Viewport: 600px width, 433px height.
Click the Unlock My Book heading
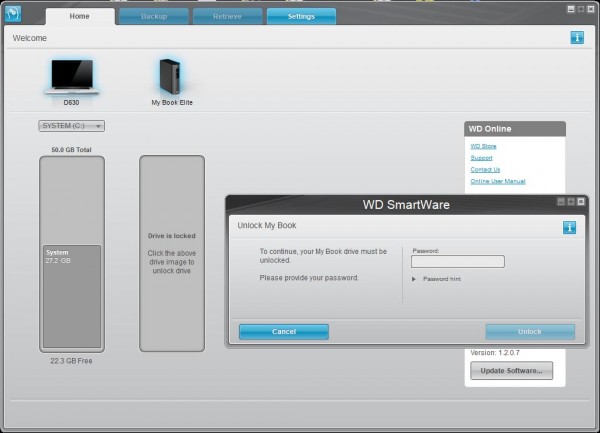[267, 225]
